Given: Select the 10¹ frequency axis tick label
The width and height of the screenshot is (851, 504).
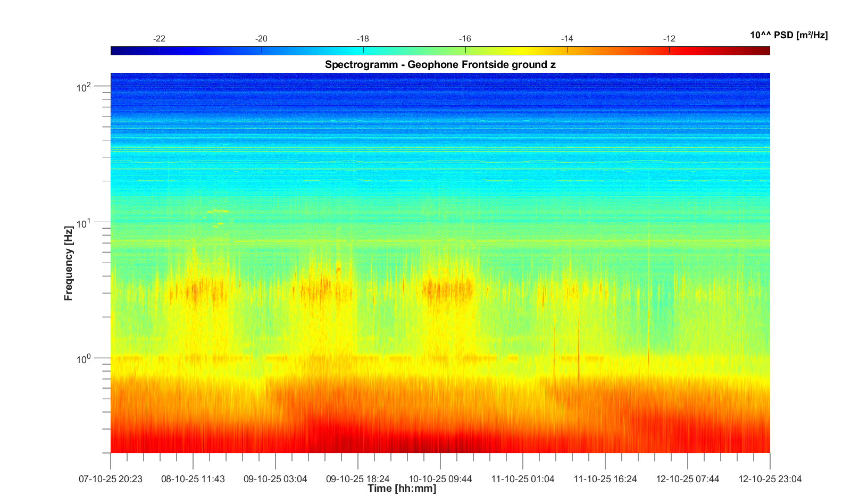Looking at the screenshot, I should pos(84,223).
